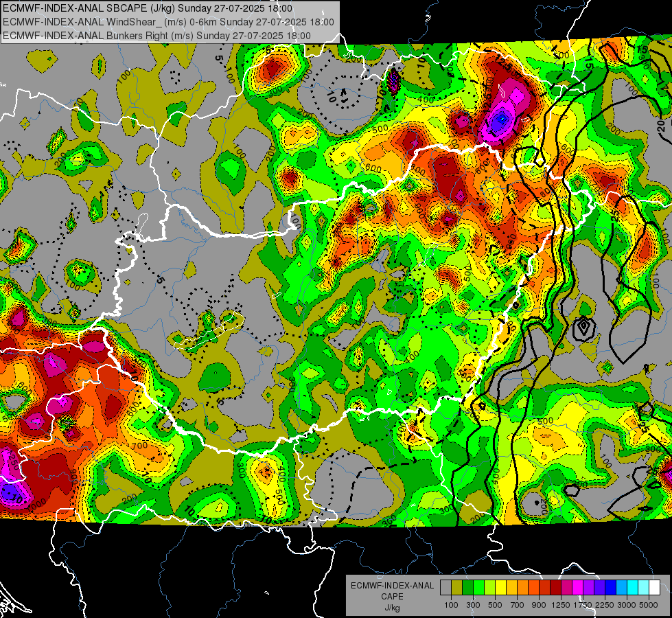Click the 900 tick label on the legend
Viewport: 672px width, 618px height.
[x=539, y=605]
